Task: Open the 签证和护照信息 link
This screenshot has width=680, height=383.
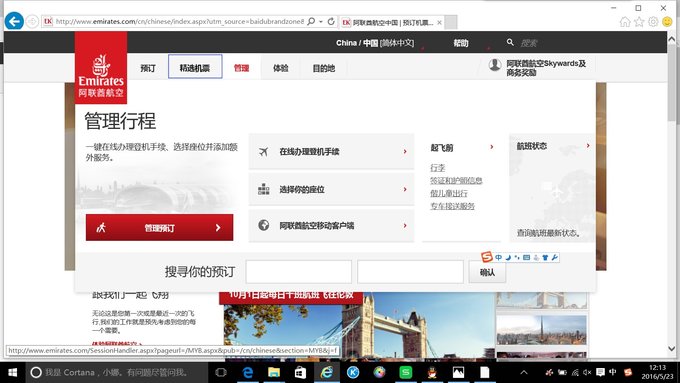Action: click(456, 180)
